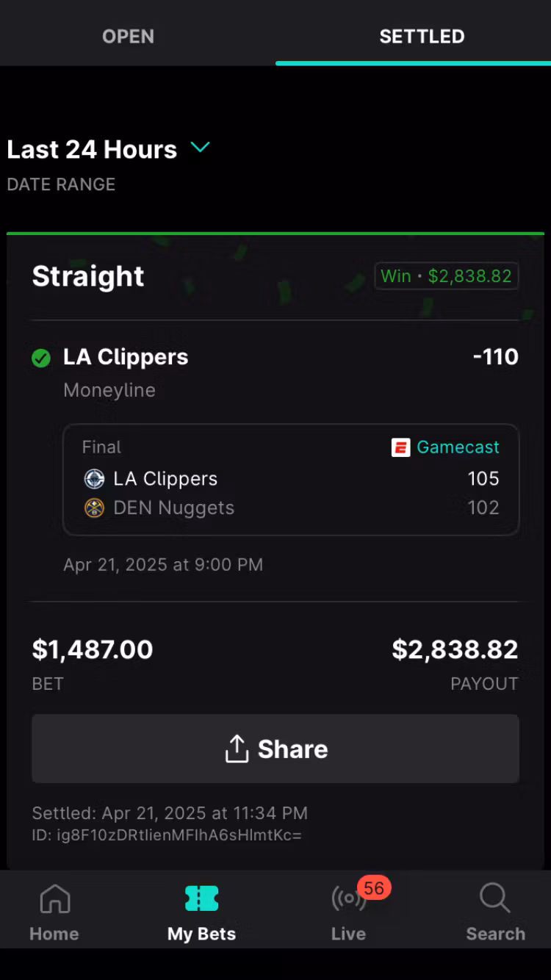
Task: Tap the Search magnifying glass icon
Action: pos(494,898)
